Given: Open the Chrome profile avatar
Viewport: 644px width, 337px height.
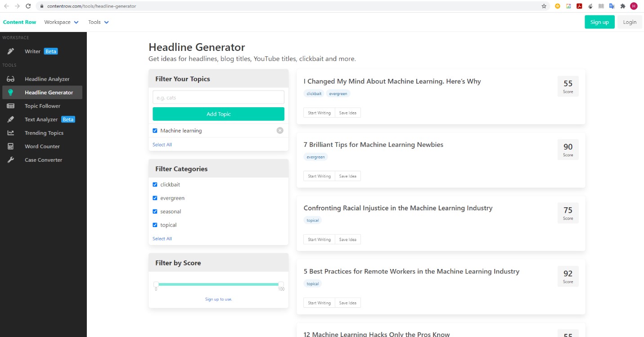Looking at the screenshot, I should point(634,6).
